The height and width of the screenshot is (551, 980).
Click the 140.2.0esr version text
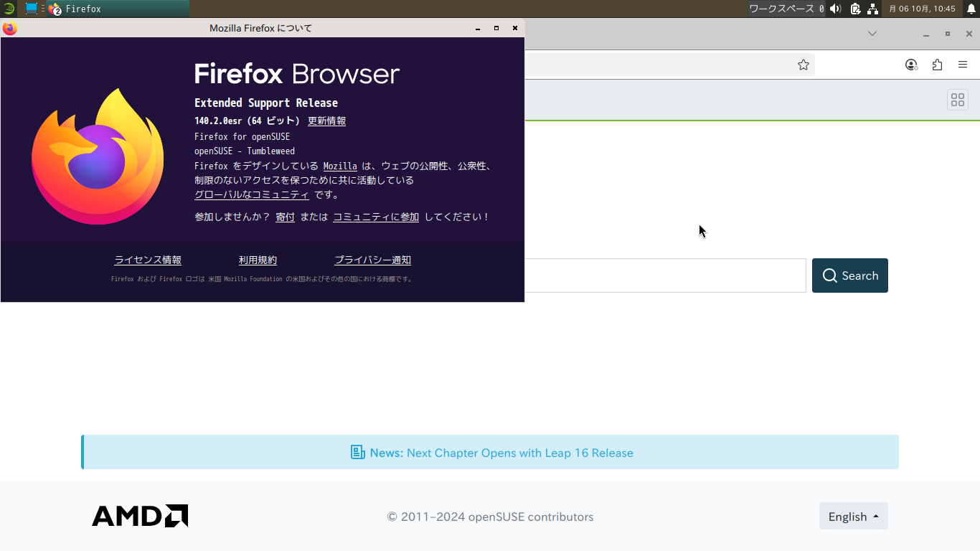tap(247, 121)
